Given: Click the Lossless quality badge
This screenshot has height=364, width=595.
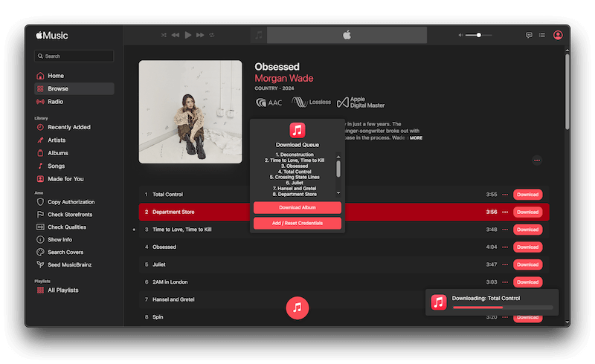Looking at the screenshot, I should 311,102.
